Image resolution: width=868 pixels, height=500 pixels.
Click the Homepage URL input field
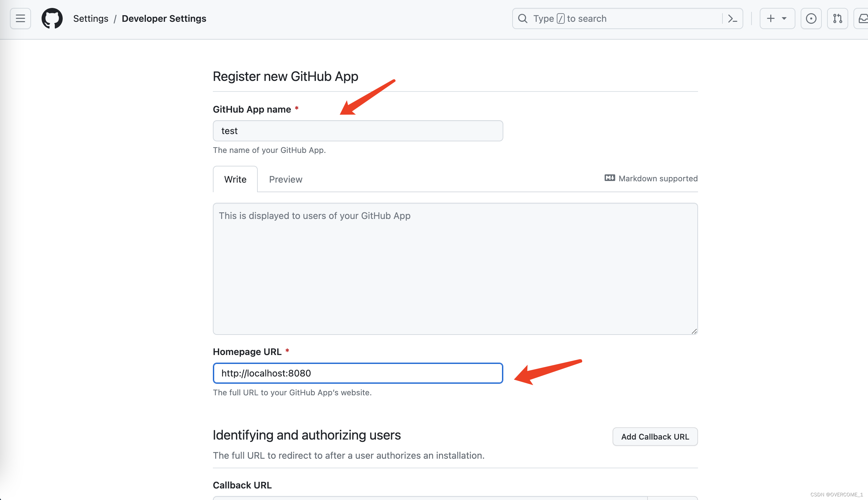358,373
